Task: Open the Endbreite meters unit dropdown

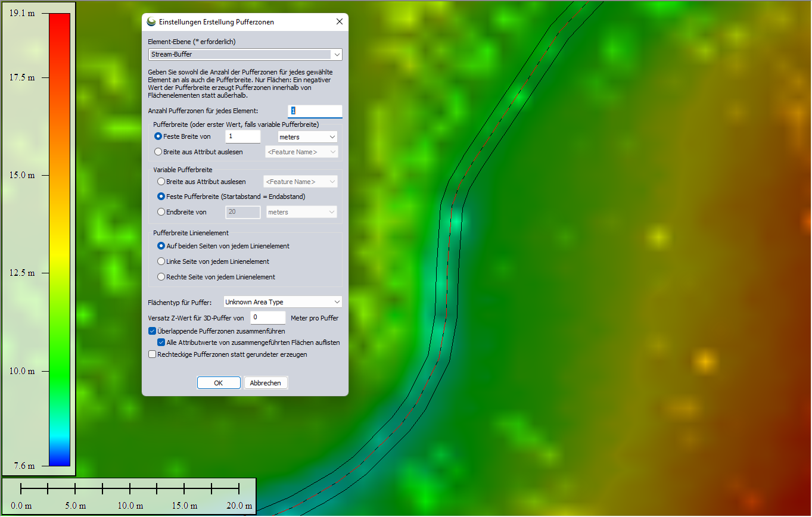Action: (301, 212)
